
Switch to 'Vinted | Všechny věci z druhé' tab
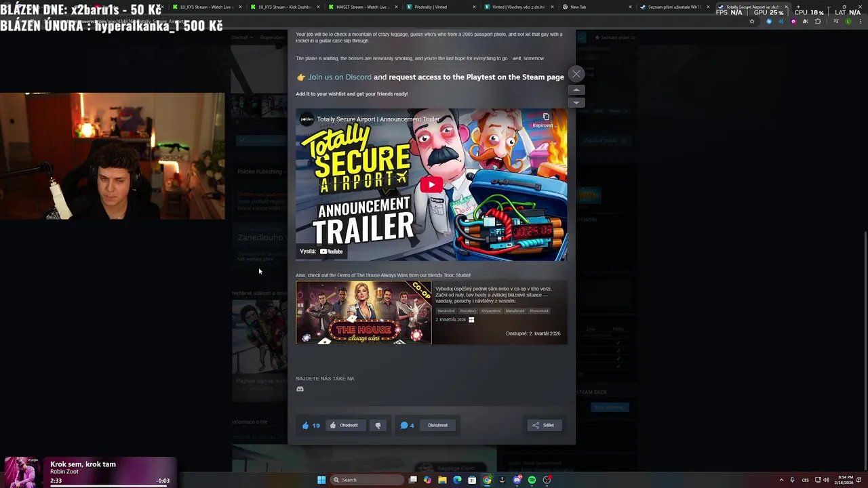coord(519,7)
